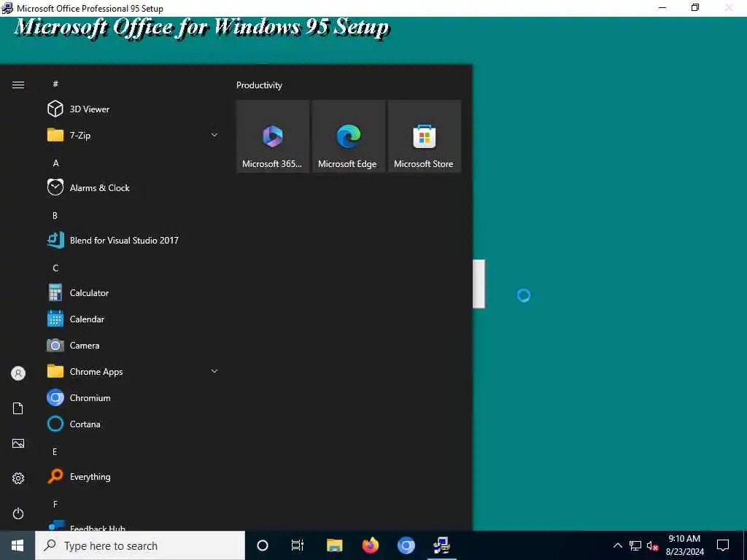Launch the Calculator app
Image resolution: width=747 pixels, height=560 pixels.
pyautogui.click(x=132, y=293)
